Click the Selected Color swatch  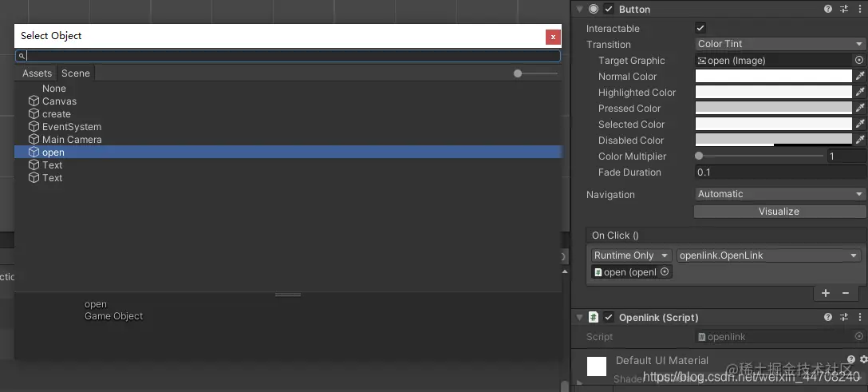pos(773,124)
